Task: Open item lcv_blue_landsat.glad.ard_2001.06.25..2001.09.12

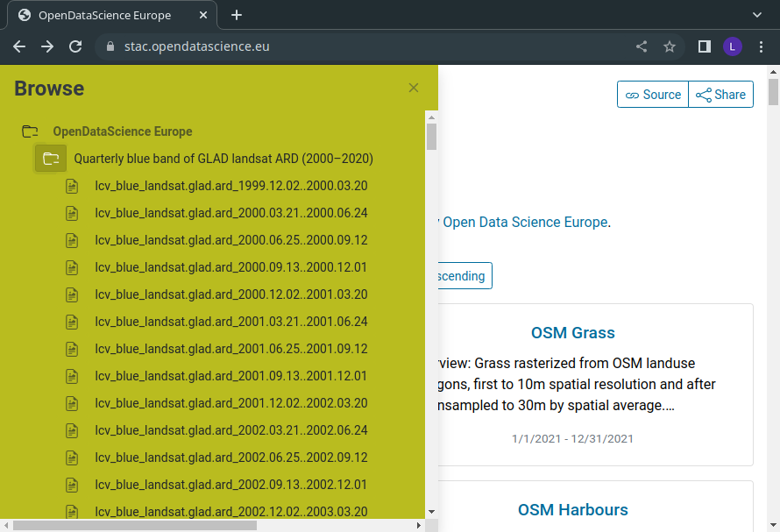Action: pos(231,349)
